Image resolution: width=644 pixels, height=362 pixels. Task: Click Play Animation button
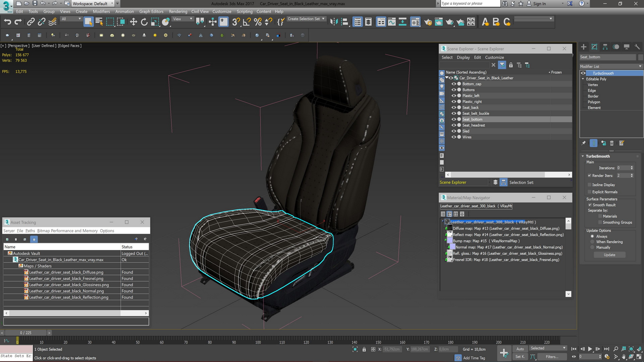(590, 349)
